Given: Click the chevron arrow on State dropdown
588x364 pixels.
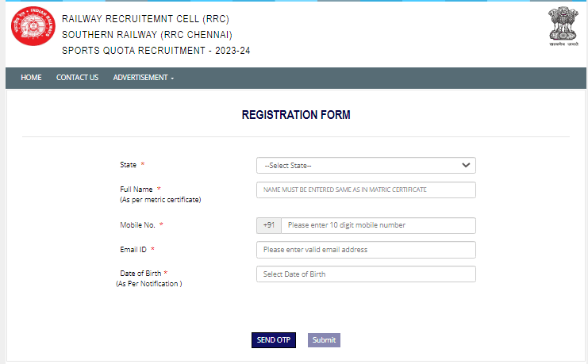Looking at the screenshot, I should point(466,165).
